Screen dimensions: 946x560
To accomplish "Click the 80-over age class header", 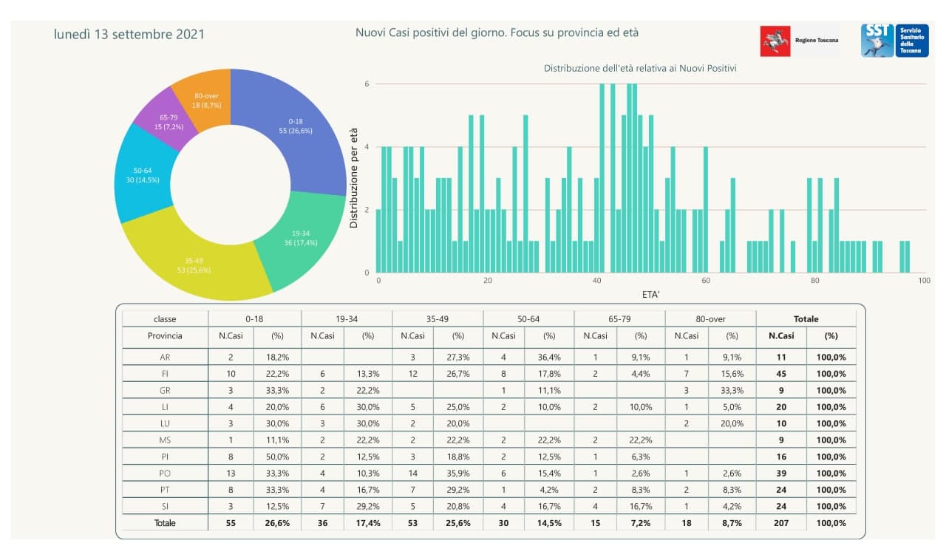I will pyautogui.click(x=710, y=319).
